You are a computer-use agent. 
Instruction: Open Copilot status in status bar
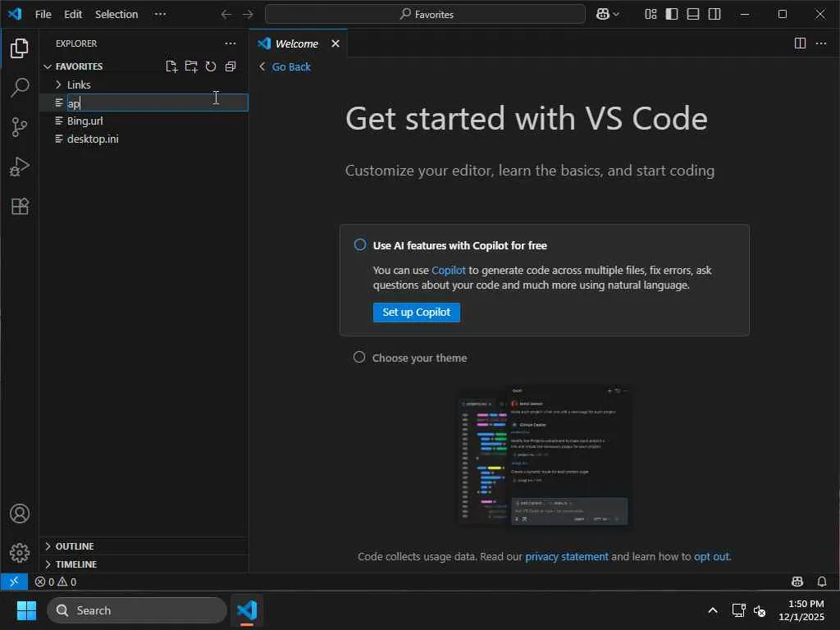(x=797, y=582)
